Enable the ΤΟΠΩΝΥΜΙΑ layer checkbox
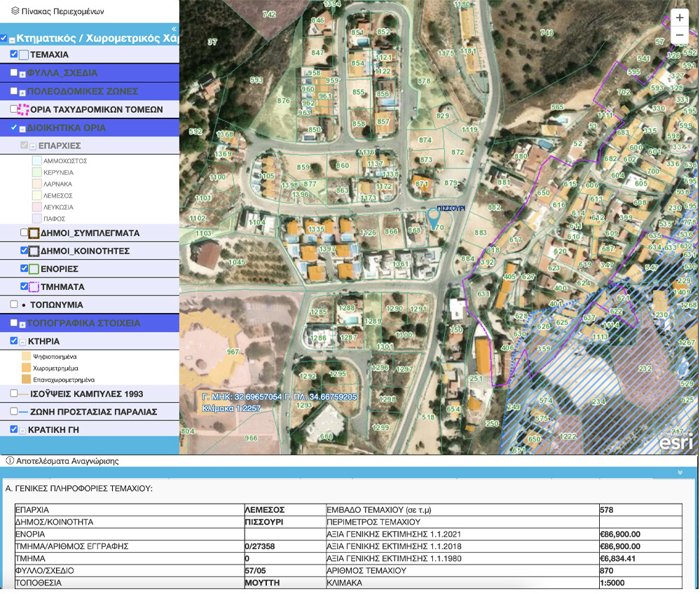Viewport: 700px width, 594px height. tap(14, 305)
